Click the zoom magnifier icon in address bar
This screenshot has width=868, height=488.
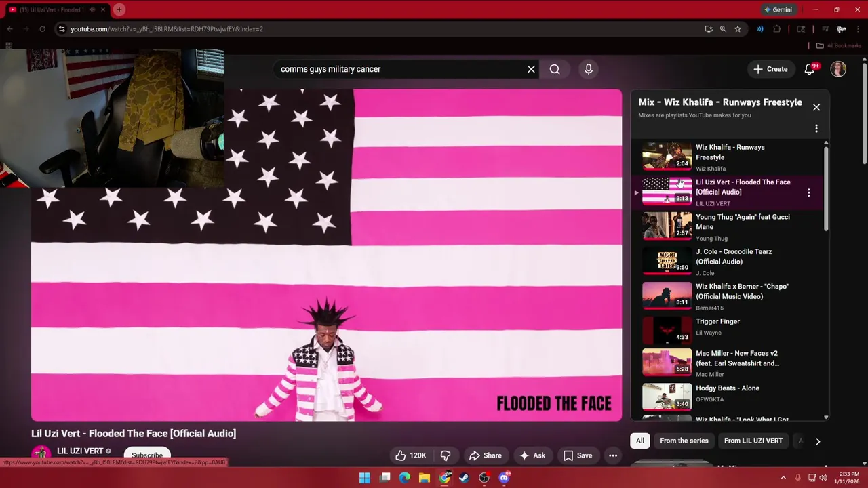(723, 29)
